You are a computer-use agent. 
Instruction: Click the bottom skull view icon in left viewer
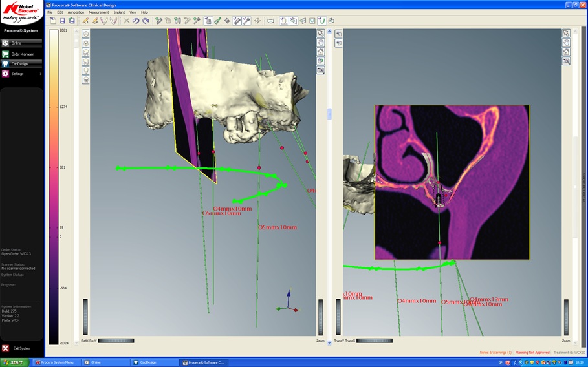(86, 79)
